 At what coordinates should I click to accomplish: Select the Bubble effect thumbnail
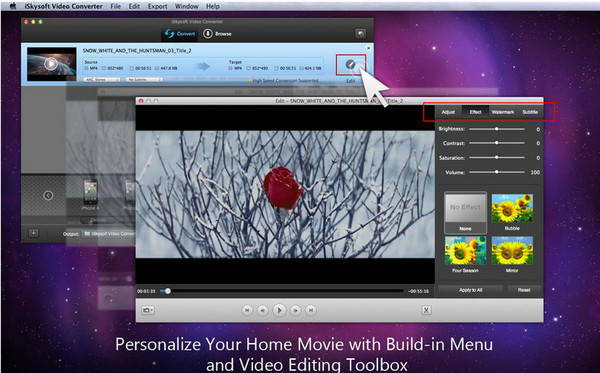[x=512, y=208]
